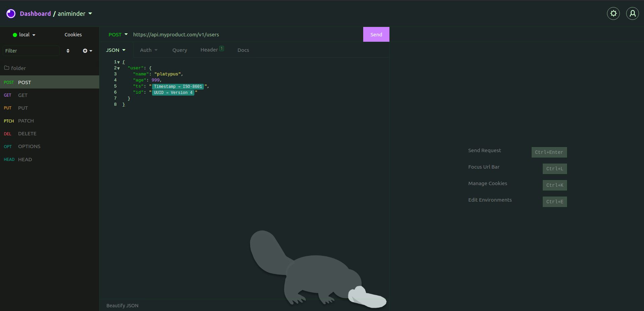Focus the Filter input field

click(x=31, y=51)
